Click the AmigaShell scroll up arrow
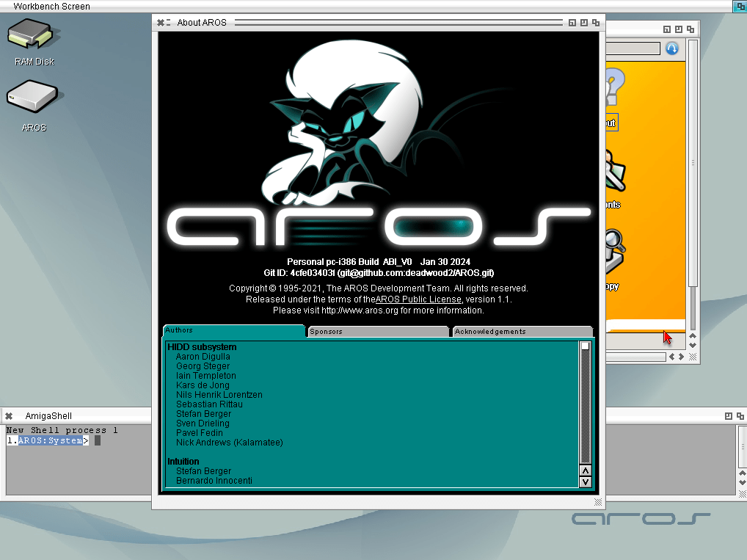The image size is (747, 560). [743, 473]
